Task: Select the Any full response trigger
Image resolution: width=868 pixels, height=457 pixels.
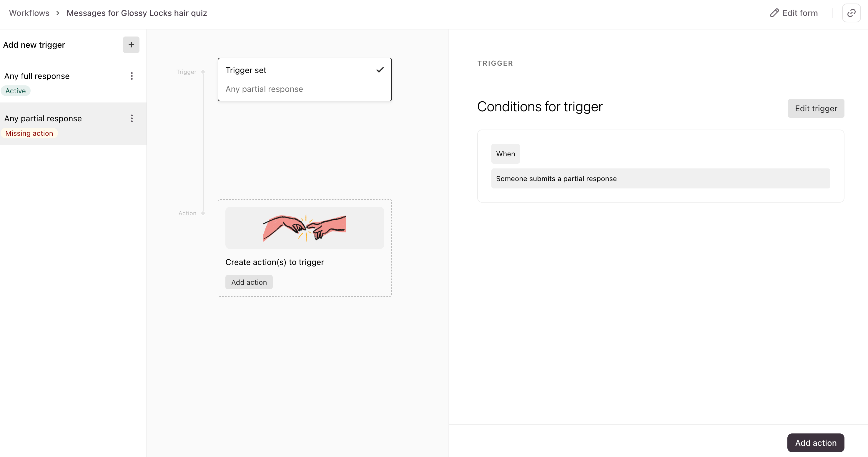Action: click(x=37, y=76)
